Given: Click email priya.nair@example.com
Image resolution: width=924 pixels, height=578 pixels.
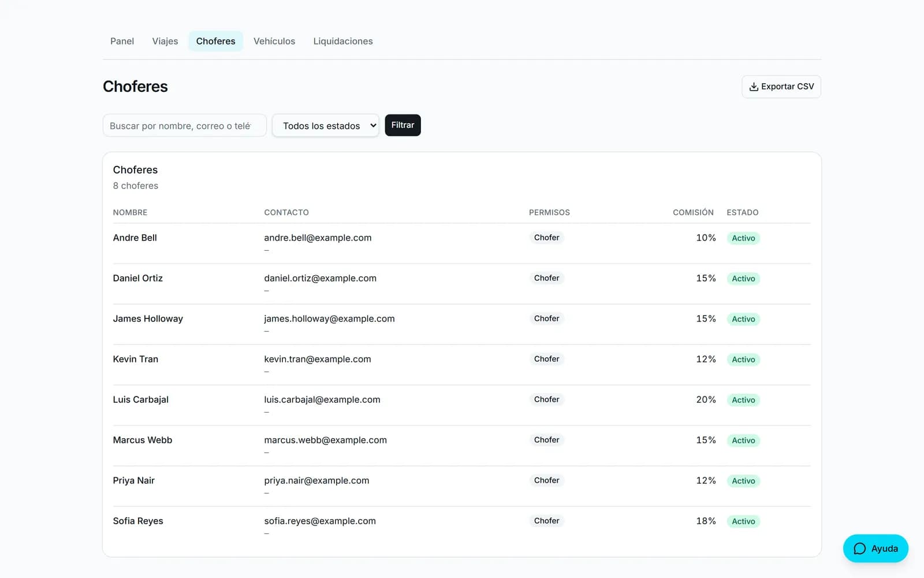Looking at the screenshot, I should (x=316, y=480).
